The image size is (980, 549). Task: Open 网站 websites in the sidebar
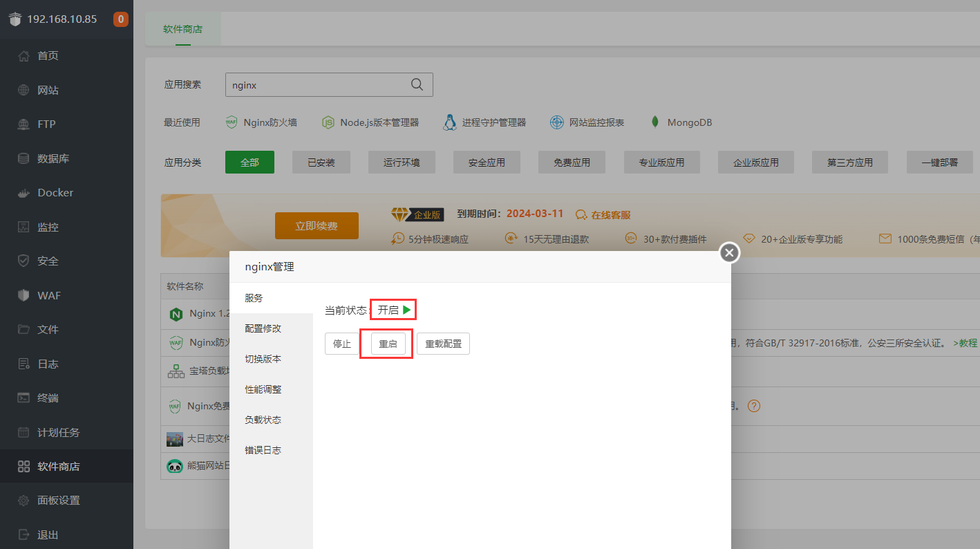point(66,90)
